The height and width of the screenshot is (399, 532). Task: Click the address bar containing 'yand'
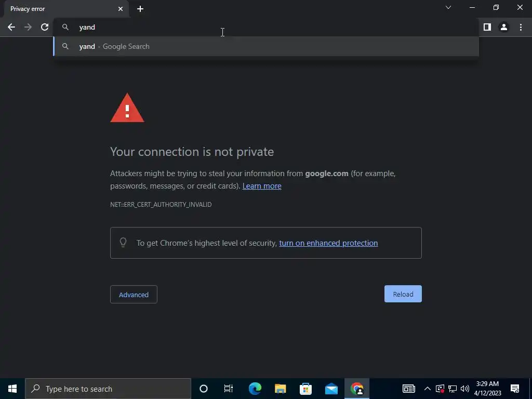tap(266, 27)
